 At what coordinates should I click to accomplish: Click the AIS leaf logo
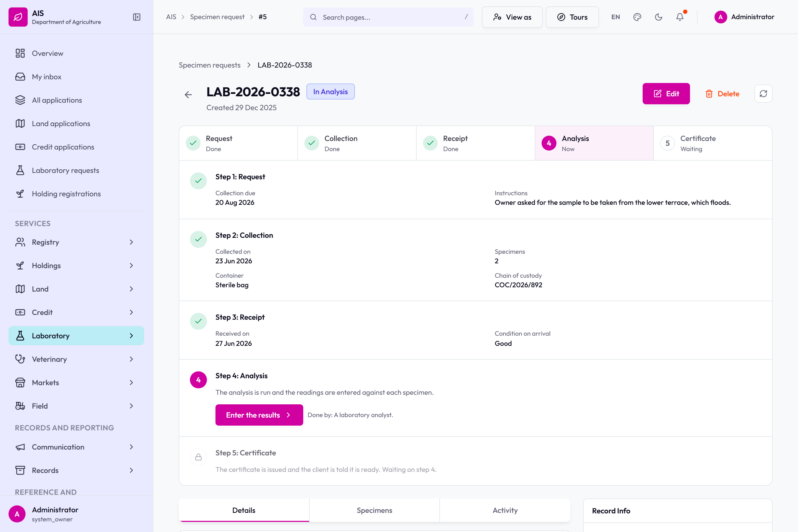(x=18, y=17)
